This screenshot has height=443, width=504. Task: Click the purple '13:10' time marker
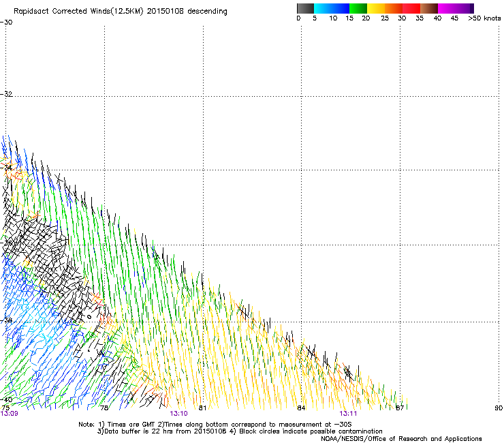pyautogui.click(x=178, y=414)
